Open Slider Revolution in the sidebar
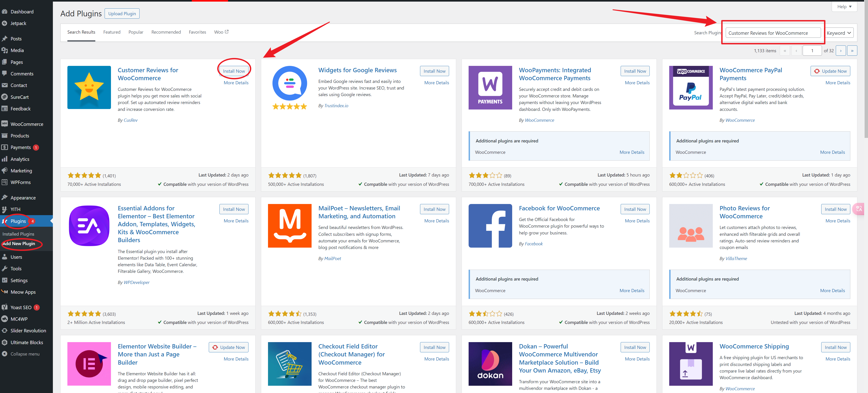This screenshot has height=393, width=868. tap(28, 331)
